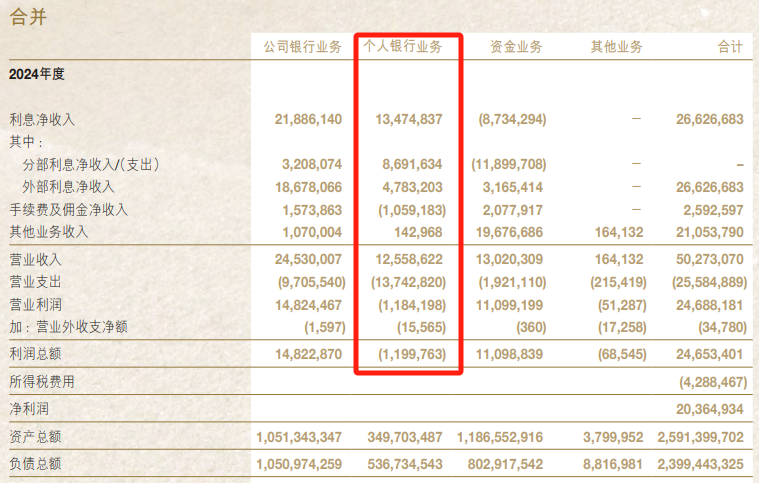Click the value (25,584,889)
Image resolution: width=759 pixels, height=483 pixels.
pos(709,283)
